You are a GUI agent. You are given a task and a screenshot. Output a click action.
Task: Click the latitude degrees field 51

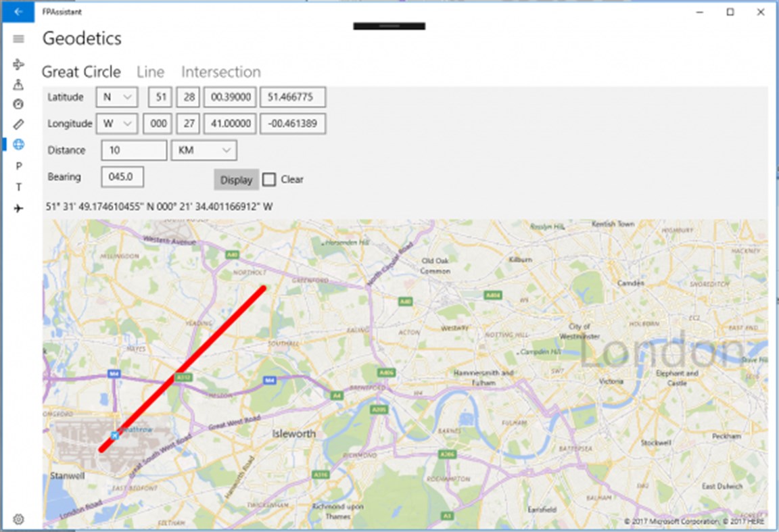(x=160, y=97)
